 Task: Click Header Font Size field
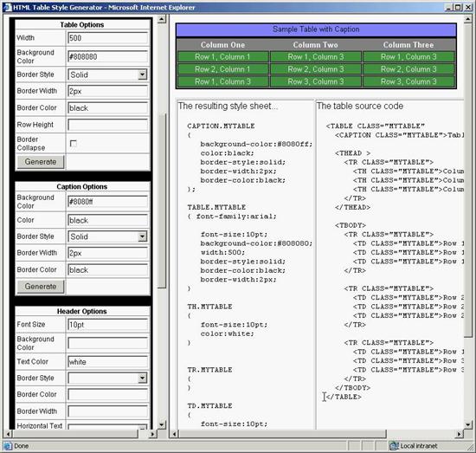(x=108, y=325)
